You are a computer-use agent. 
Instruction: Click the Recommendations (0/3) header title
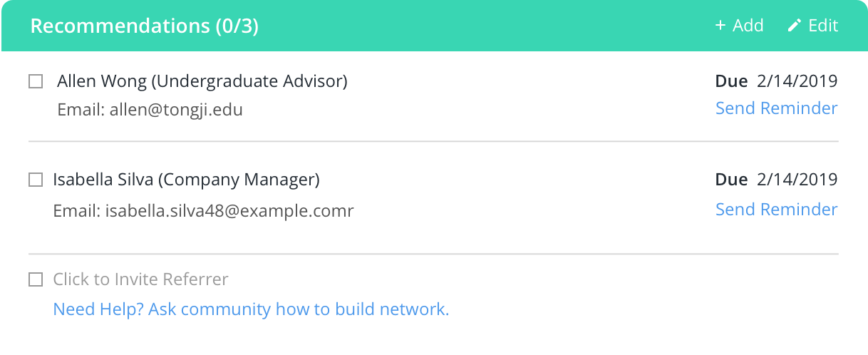[x=144, y=26]
